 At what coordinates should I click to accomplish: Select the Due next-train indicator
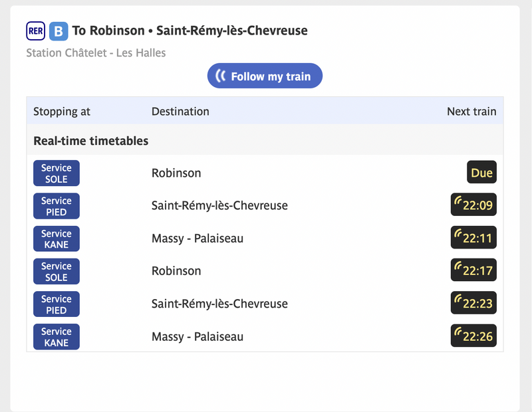click(481, 173)
